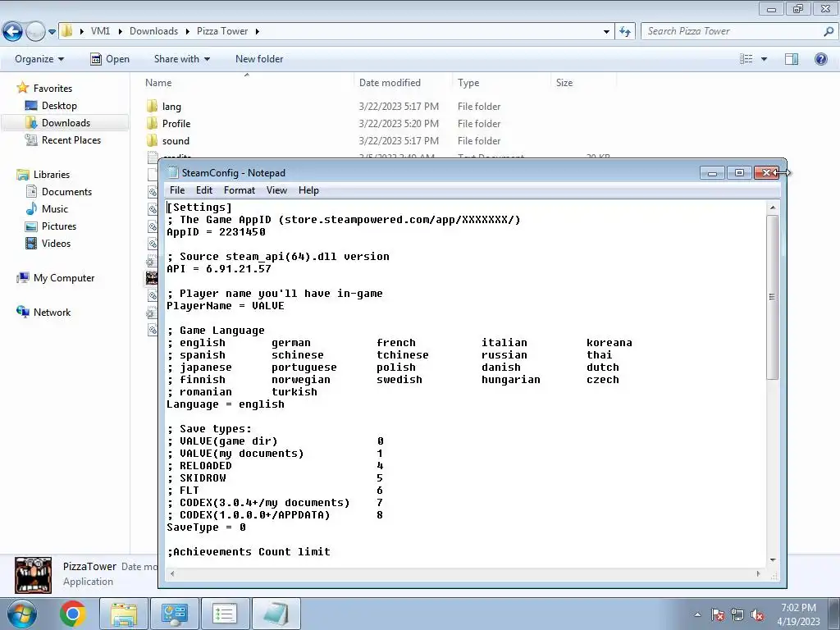Viewport: 840px width, 630px height.
Task: Click the Organize dropdown in Explorer
Action: click(x=39, y=59)
